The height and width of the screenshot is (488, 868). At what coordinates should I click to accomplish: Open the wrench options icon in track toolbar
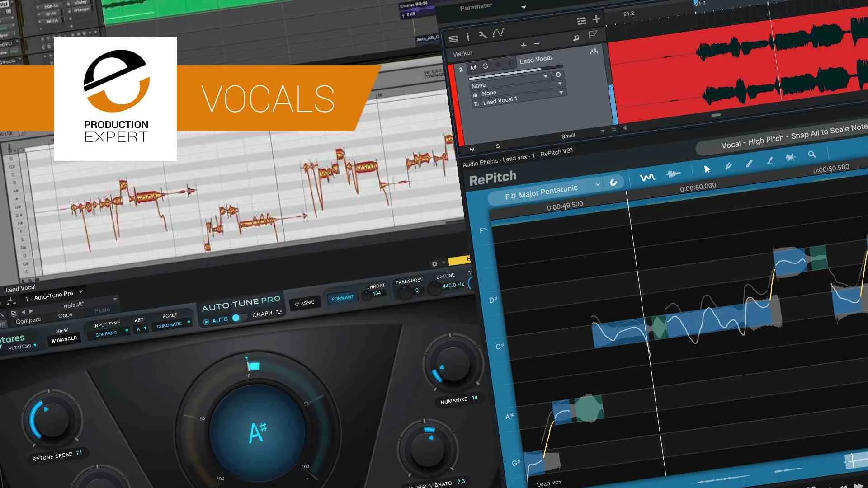point(483,35)
